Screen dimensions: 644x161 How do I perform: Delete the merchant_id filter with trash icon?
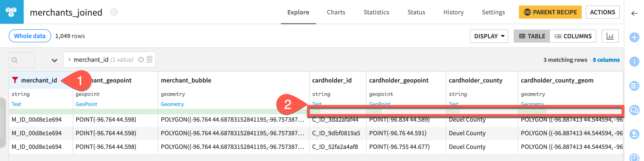pyautogui.click(x=150, y=59)
